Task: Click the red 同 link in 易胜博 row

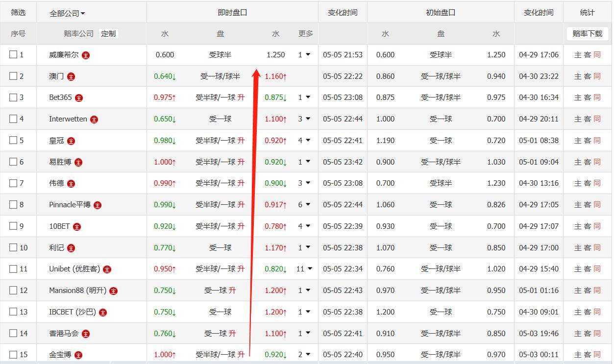Action: 597,162
